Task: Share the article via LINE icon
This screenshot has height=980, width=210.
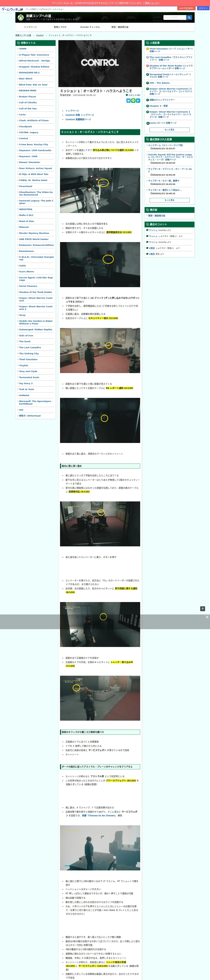Action: coord(133,100)
